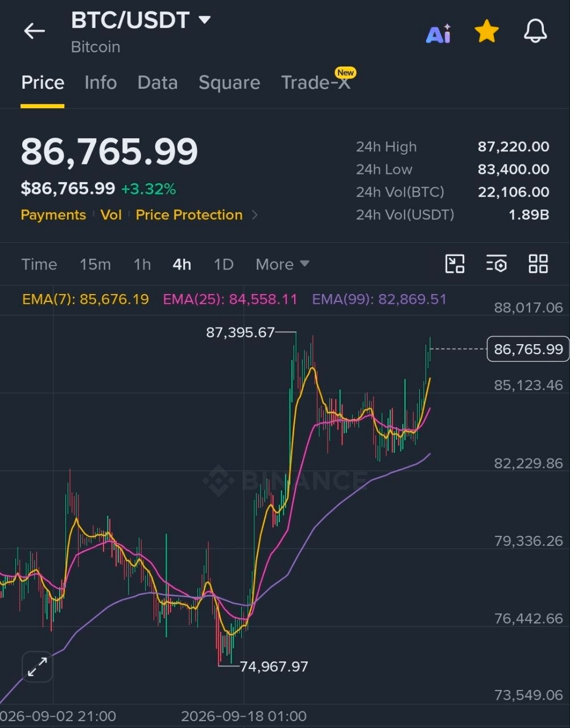Switch to the Data tab
The height and width of the screenshot is (728, 570).
(x=158, y=83)
